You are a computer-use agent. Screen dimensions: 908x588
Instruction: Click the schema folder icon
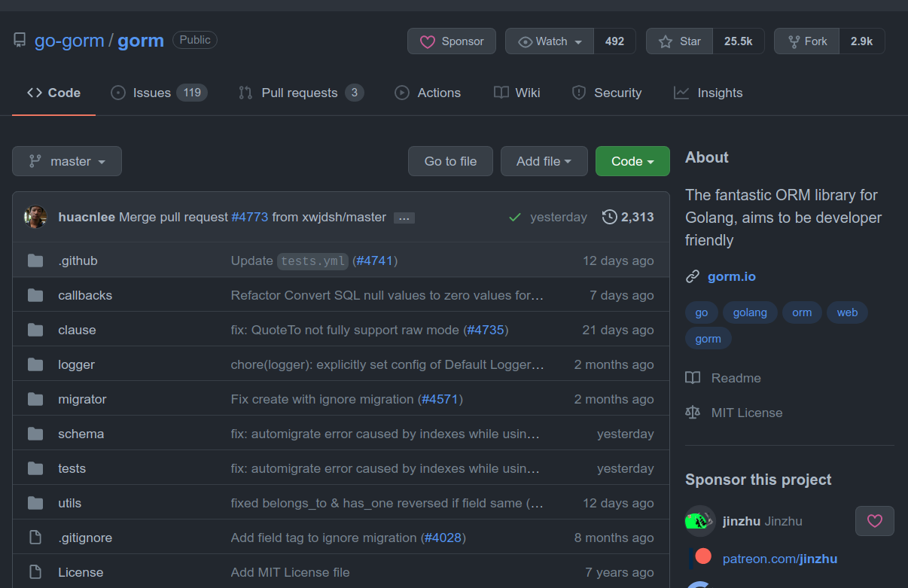[x=35, y=434]
